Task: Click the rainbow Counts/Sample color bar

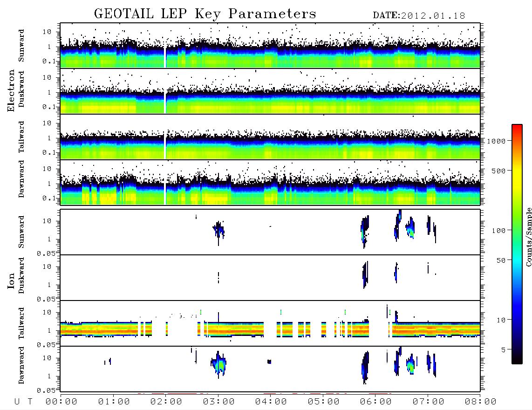Action: pos(517,244)
